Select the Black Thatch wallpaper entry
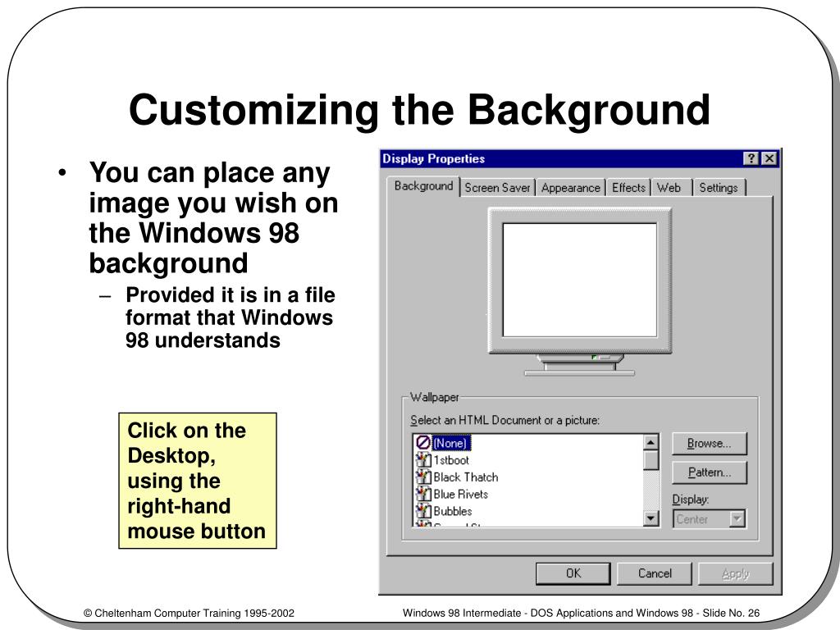840x630 pixels. pos(466,477)
